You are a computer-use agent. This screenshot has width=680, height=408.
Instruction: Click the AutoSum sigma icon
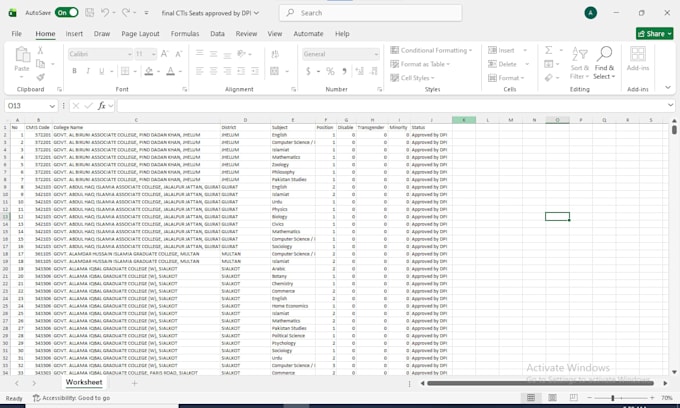coord(549,50)
